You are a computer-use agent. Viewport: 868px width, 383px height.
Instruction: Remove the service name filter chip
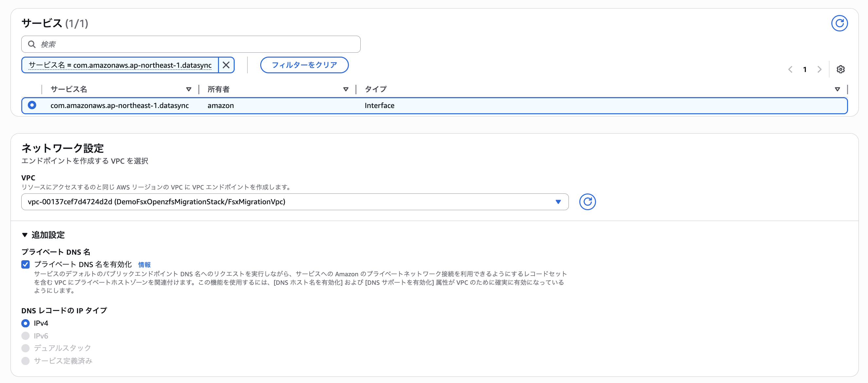pyautogui.click(x=226, y=65)
